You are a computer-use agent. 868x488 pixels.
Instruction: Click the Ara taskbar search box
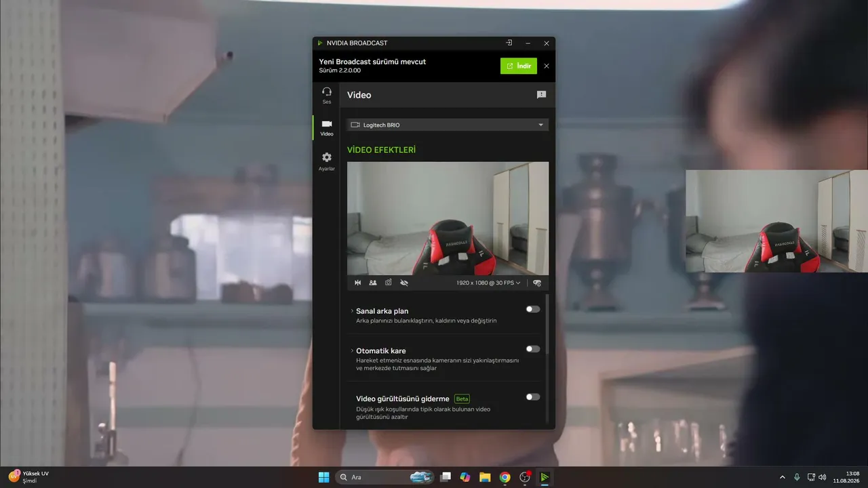[x=384, y=477]
